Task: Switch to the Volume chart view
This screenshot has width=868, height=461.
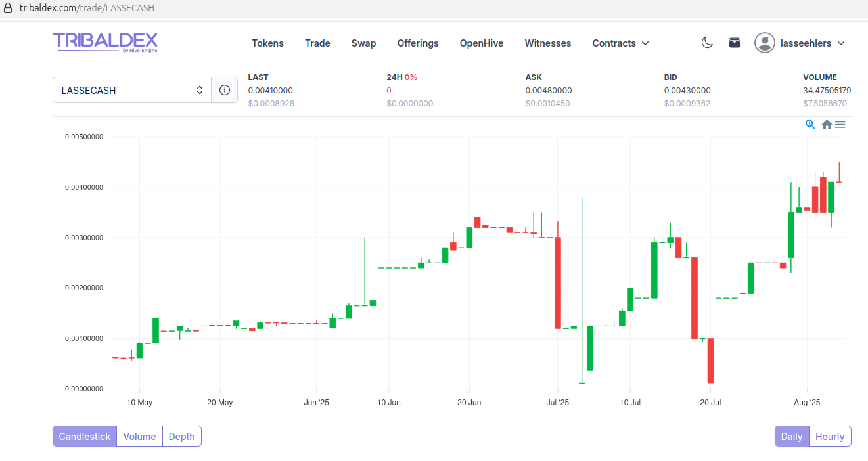Action: pyautogui.click(x=139, y=437)
